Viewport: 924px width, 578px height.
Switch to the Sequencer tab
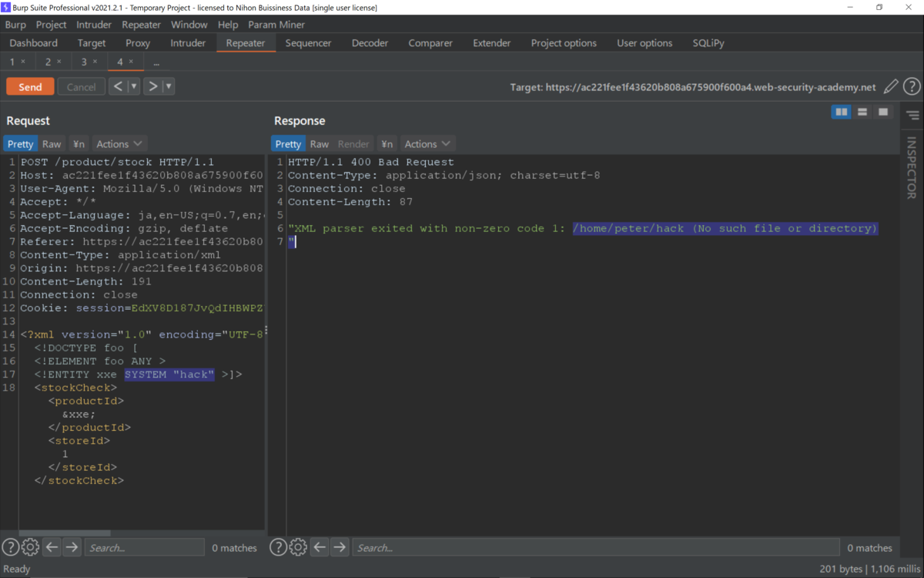click(x=308, y=43)
